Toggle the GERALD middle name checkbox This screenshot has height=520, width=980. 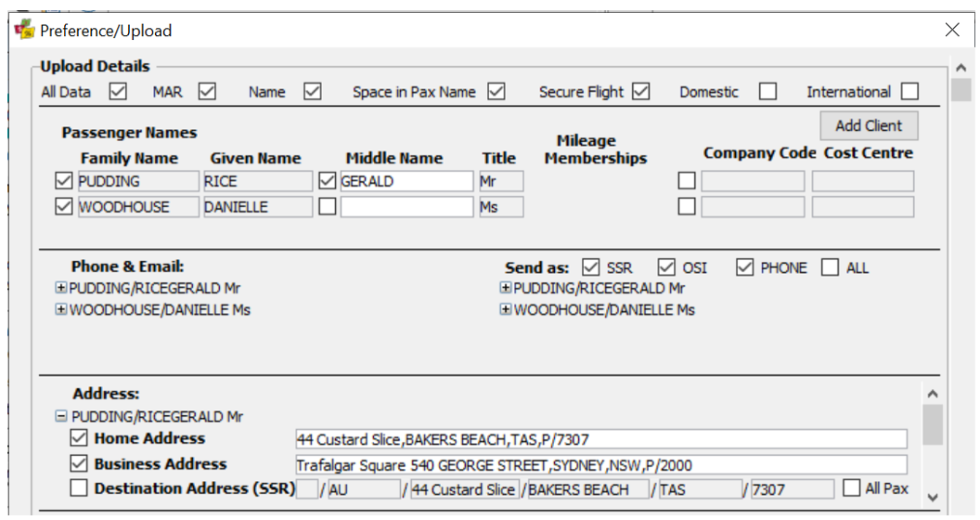pos(328,181)
